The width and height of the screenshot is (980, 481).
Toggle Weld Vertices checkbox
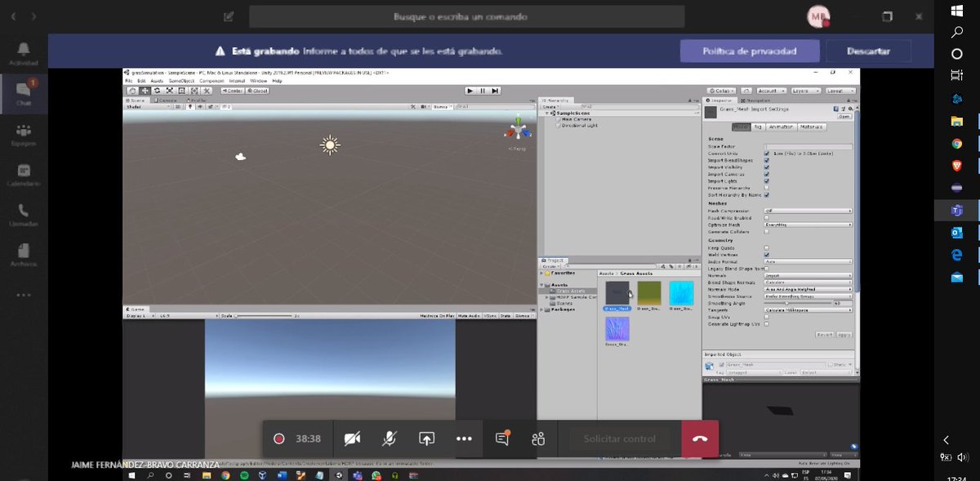tap(766, 254)
